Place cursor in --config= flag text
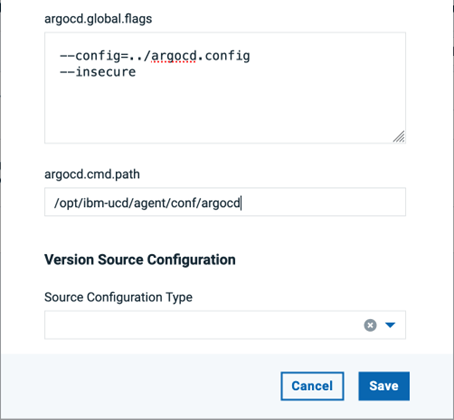The height and width of the screenshot is (420, 454). pos(94,56)
